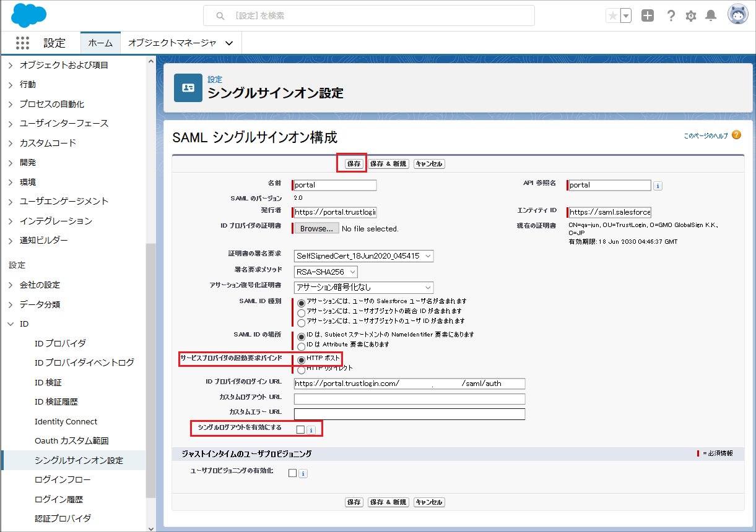Switch to the オブジェクトマネージャ tab
This screenshot has height=532, width=756.
172,43
